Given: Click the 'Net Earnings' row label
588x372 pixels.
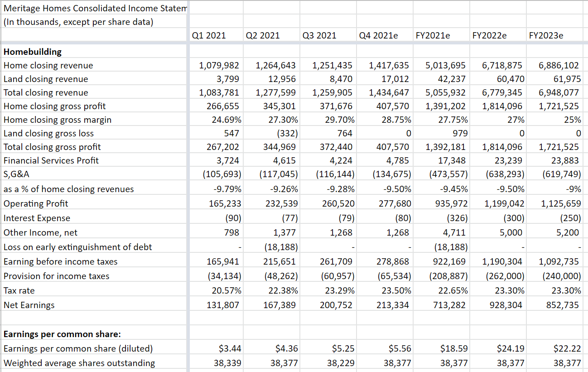Looking at the screenshot, I should [29, 305].
